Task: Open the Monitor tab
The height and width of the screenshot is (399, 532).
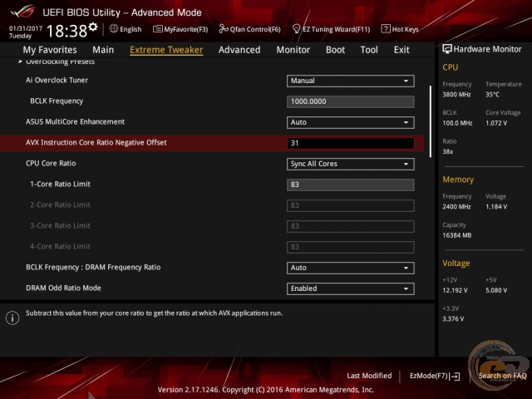Action: coord(293,50)
